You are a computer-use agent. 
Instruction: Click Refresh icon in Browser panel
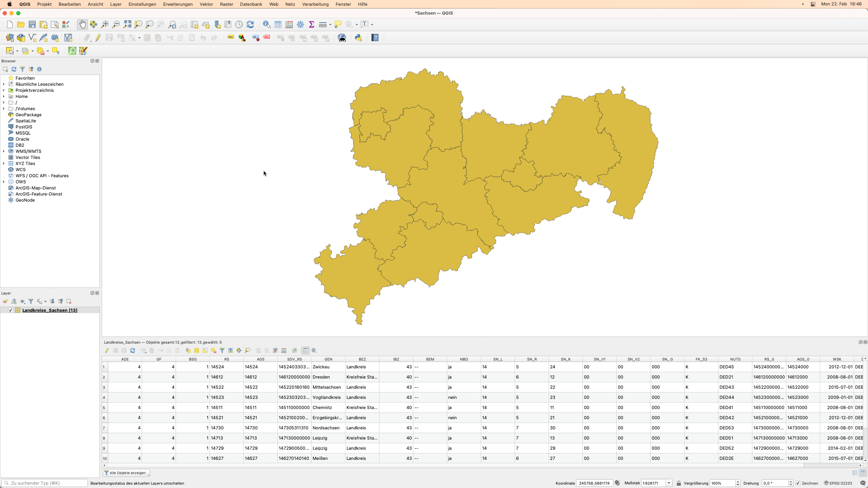point(14,69)
